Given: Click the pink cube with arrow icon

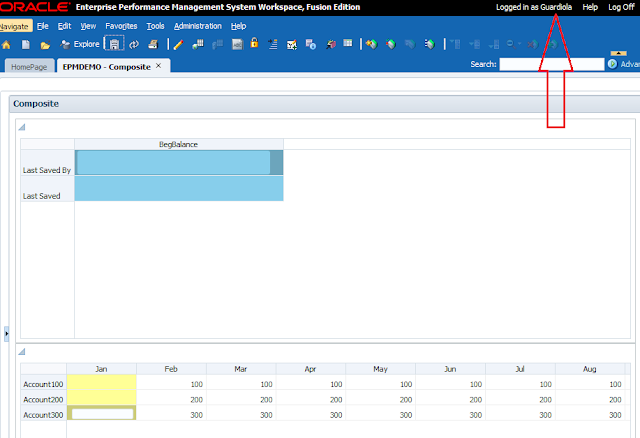Looking at the screenshot, I should [331, 44].
